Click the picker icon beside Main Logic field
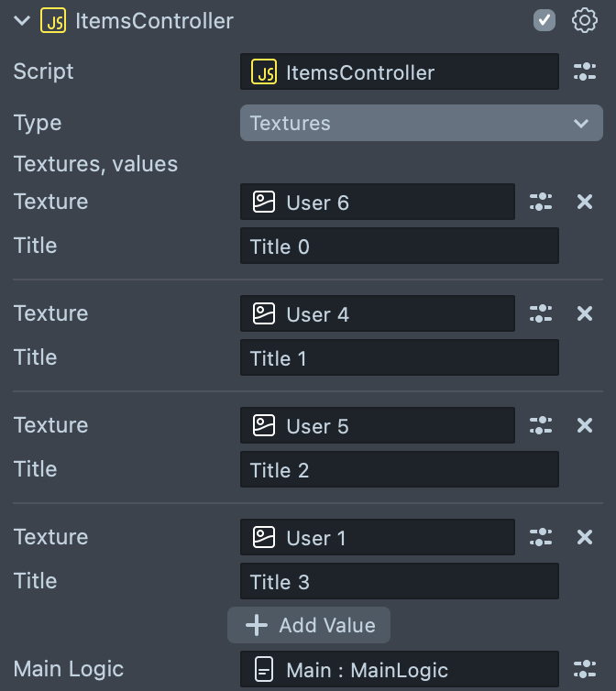Viewport: 616px width, 691px height. pyautogui.click(x=584, y=669)
